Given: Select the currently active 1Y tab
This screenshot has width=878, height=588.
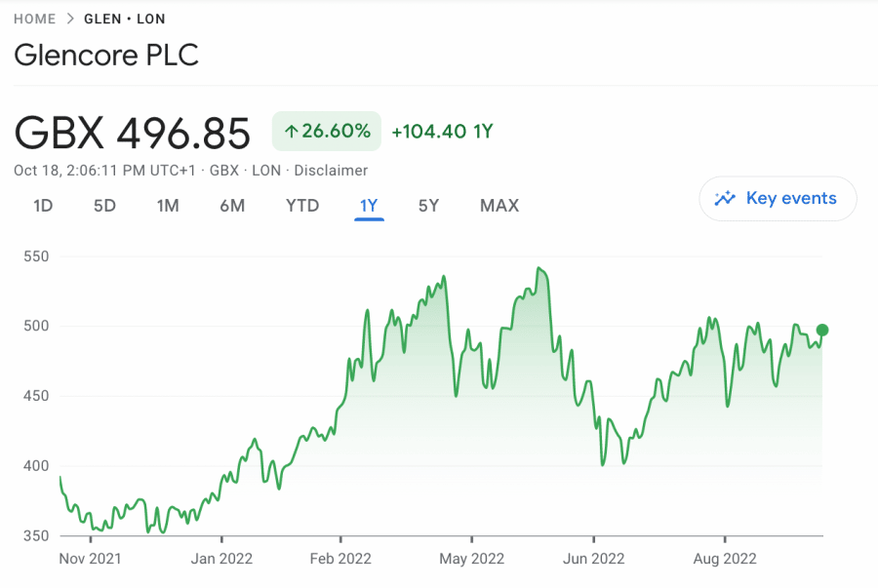Looking at the screenshot, I should click(369, 206).
